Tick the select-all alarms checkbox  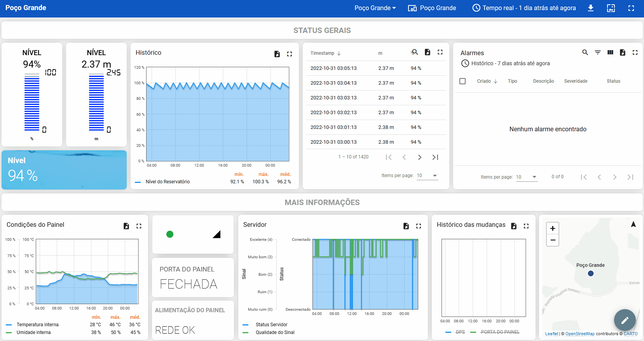click(462, 81)
